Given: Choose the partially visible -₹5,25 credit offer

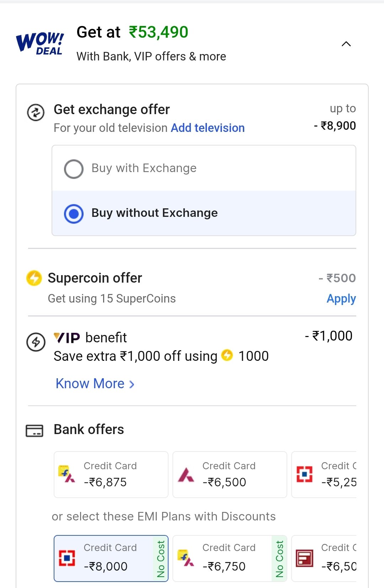Looking at the screenshot, I should [x=324, y=475].
